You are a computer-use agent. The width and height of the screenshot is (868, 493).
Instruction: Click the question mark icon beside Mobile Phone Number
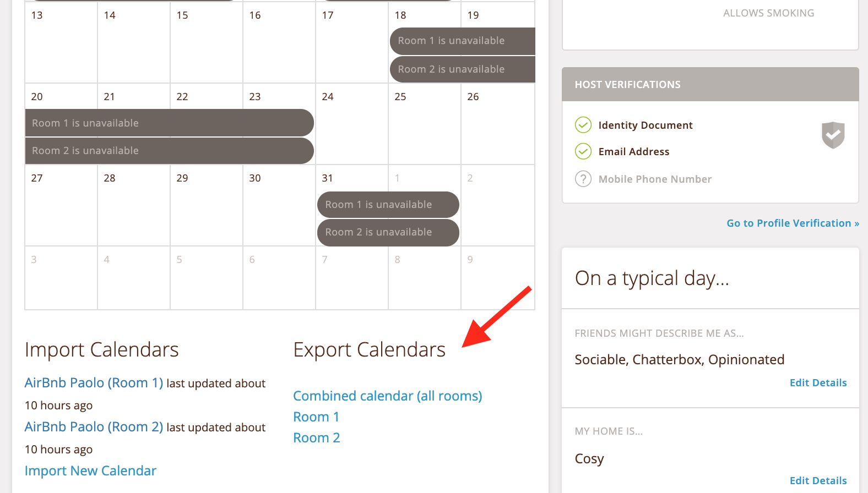click(583, 179)
